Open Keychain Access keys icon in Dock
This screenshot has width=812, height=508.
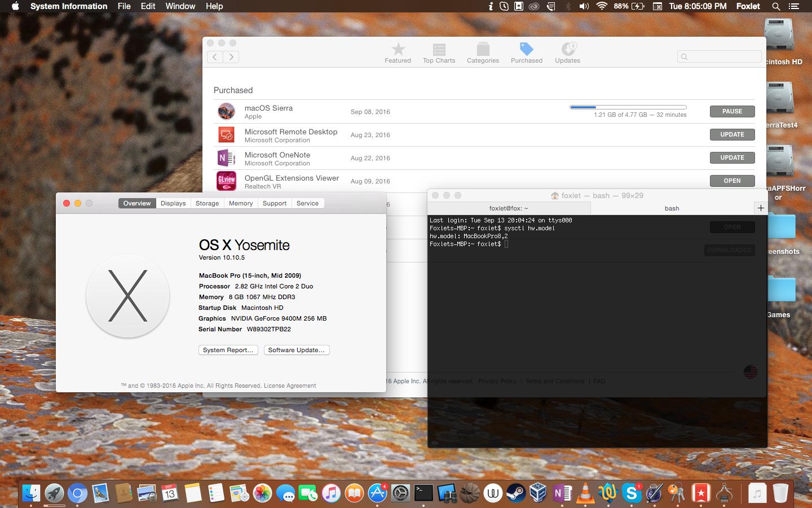click(x=677, y=493)
